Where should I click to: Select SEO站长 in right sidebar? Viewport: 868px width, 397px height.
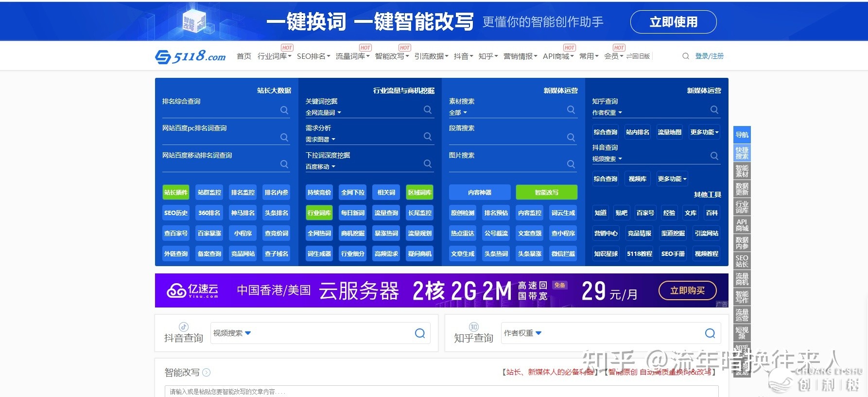click(x=742, y=261)
